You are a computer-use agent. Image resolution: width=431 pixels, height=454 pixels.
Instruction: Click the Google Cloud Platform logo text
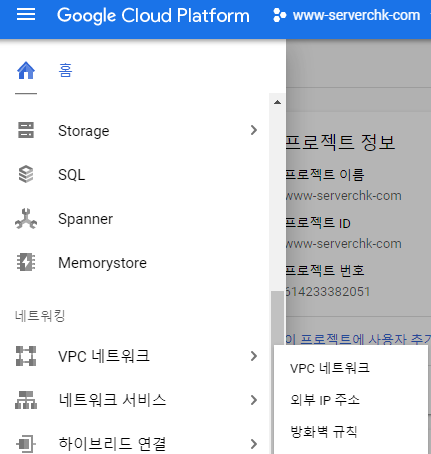pos(153,15)
